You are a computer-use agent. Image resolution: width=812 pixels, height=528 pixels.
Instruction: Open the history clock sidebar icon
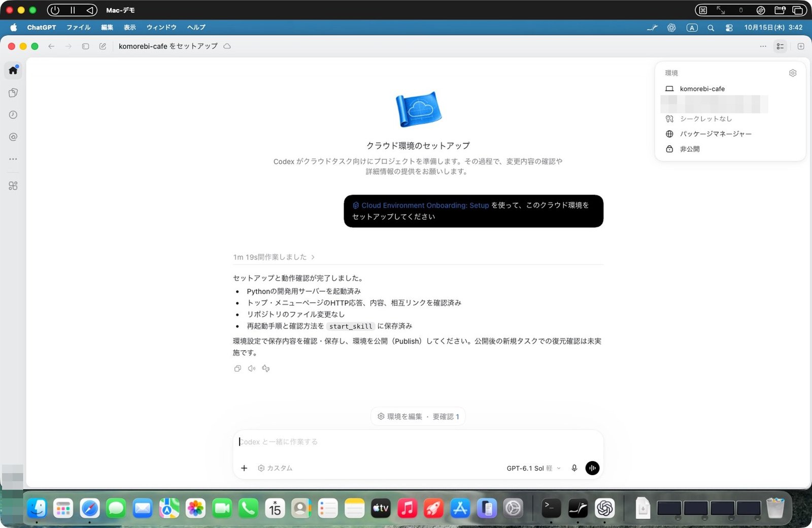(x=13, y=115)
